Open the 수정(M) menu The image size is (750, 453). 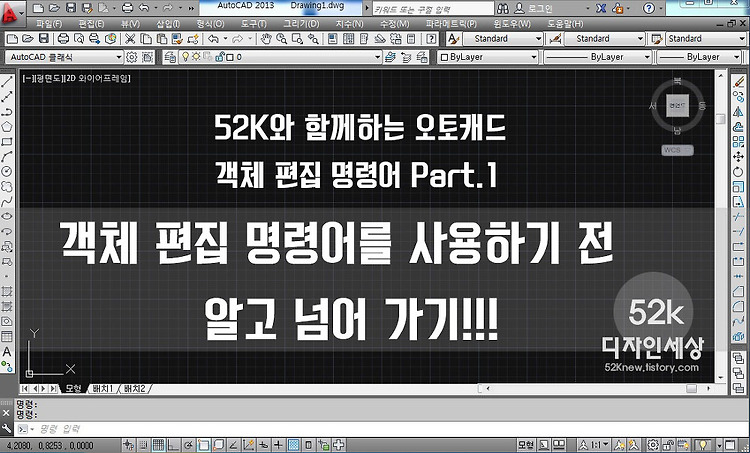pos(395,23)
